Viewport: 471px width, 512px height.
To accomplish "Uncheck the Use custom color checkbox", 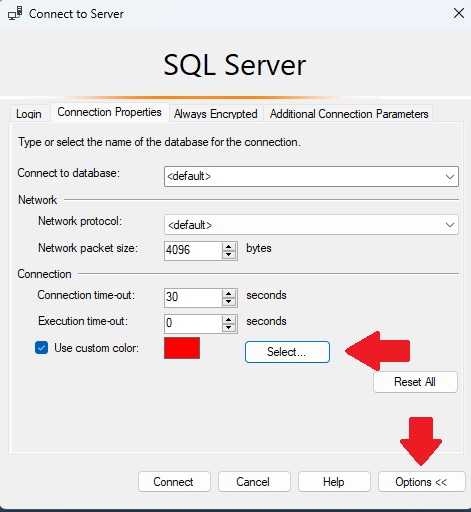I will [x=42, y=348].
